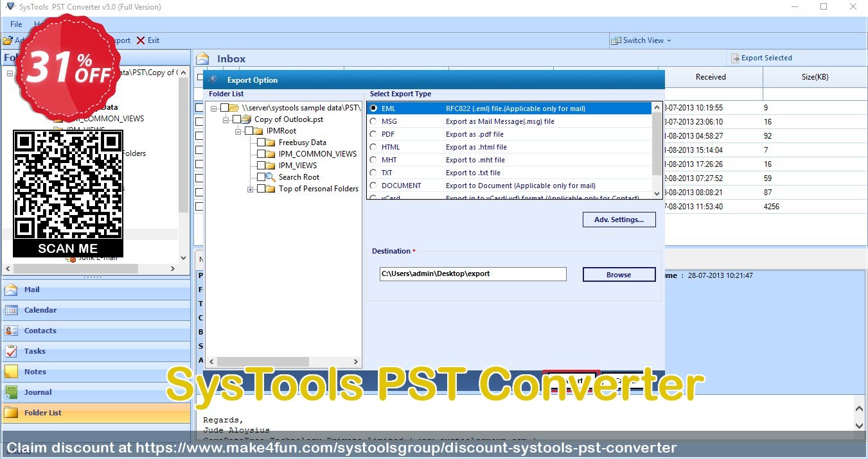Viewport: 868px width, 459px height.
Task: Check the IPM_COMMON_VIEWS checkbox in dialog
Action: pos(261,154)
